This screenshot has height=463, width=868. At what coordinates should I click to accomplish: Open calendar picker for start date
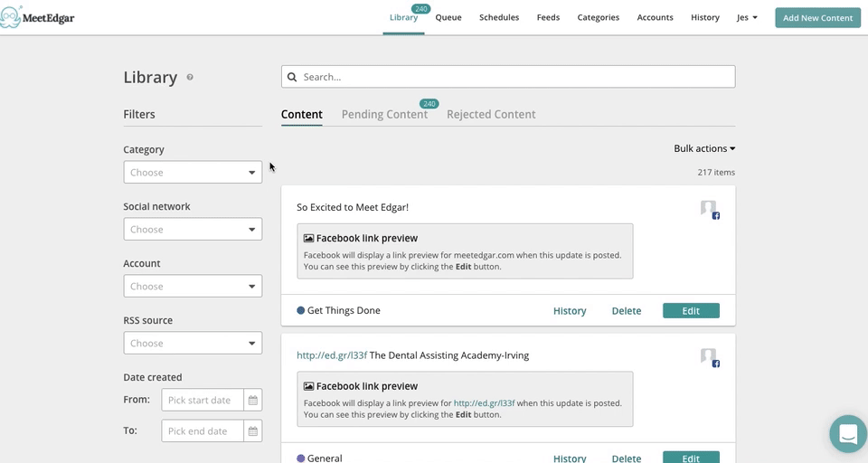tap(253, 400)
